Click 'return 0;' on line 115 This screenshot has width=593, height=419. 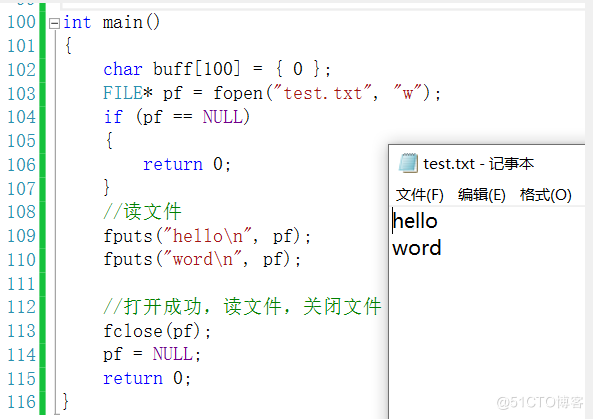pos(147,378)
